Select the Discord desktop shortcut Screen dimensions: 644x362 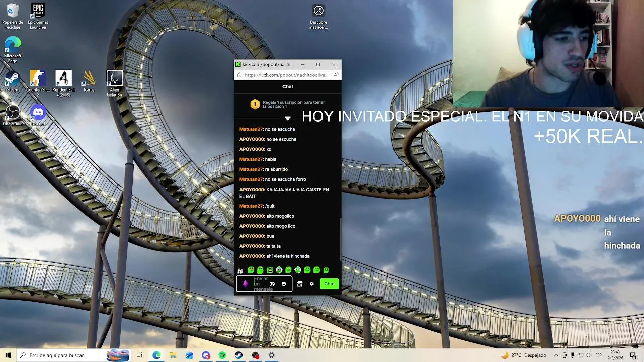point(38,115)
